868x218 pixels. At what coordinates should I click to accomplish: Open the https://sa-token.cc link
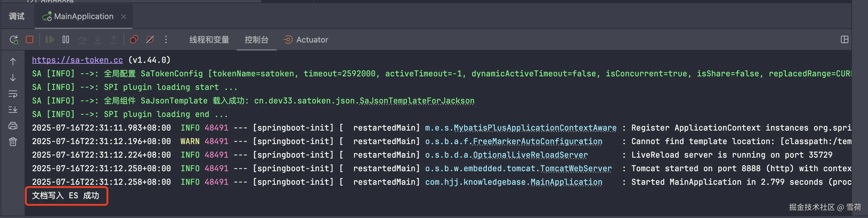(x=77, y=60)
